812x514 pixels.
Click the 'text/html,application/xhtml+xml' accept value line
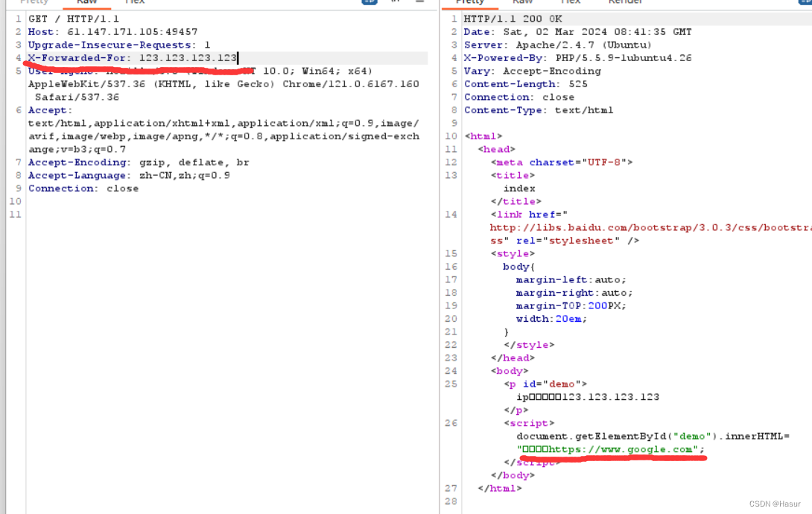223,123
